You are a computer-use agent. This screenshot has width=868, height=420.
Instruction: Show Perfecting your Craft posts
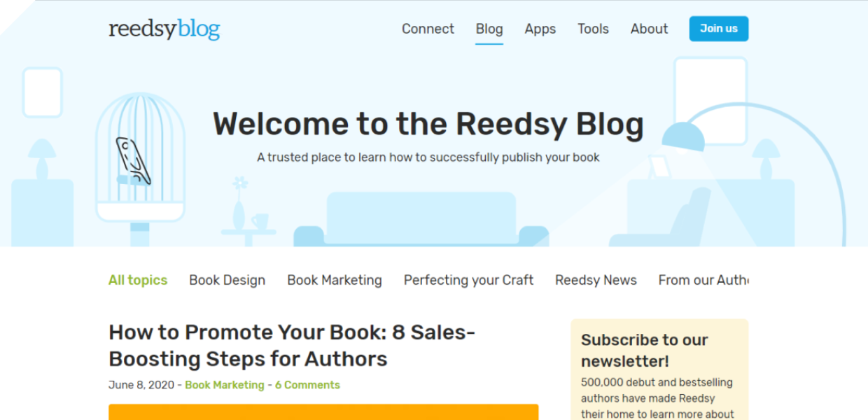tap(468, 280)
